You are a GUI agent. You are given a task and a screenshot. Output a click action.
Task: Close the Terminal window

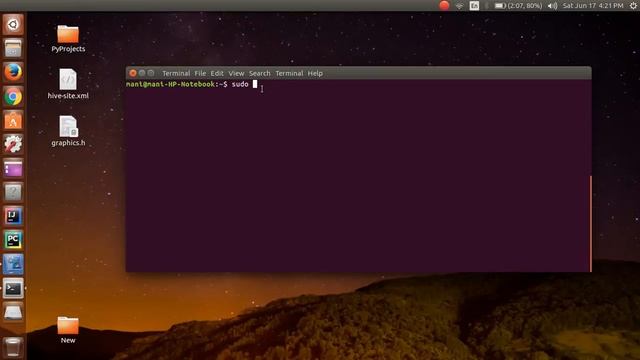tap(133, 73)
